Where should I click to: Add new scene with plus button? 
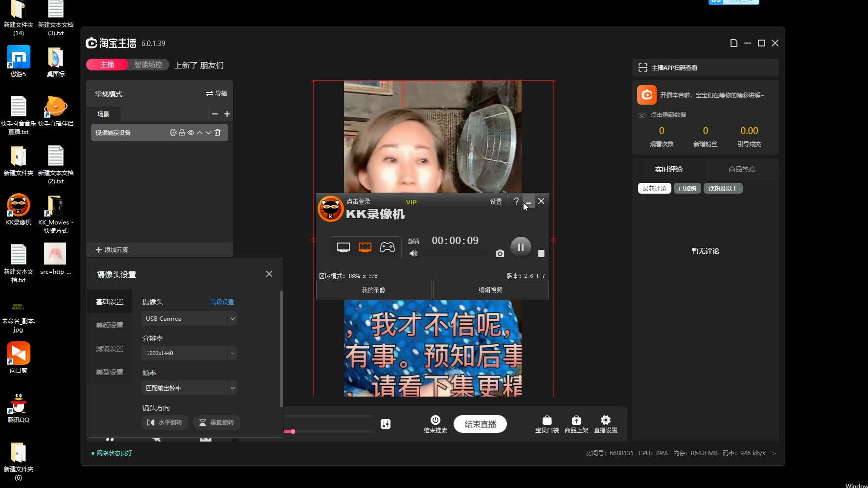[227, 114]
